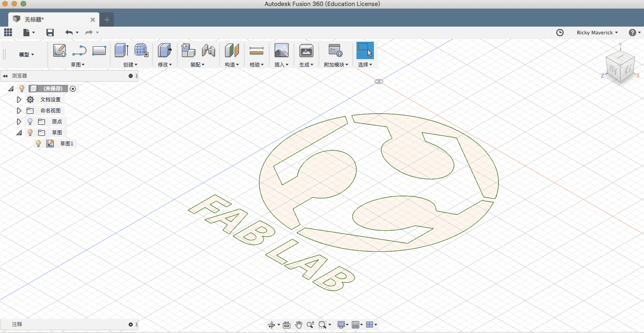Select the Joint assembly tool

(209, 50)
